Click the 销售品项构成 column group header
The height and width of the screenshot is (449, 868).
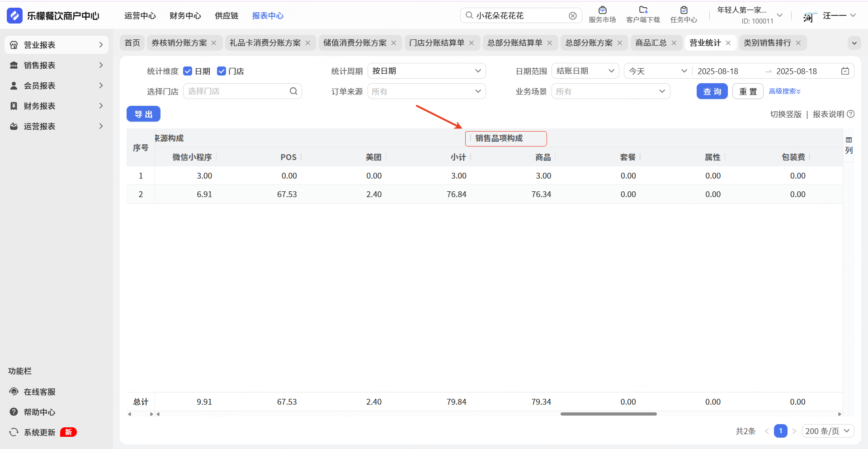(x=499, y=138)
